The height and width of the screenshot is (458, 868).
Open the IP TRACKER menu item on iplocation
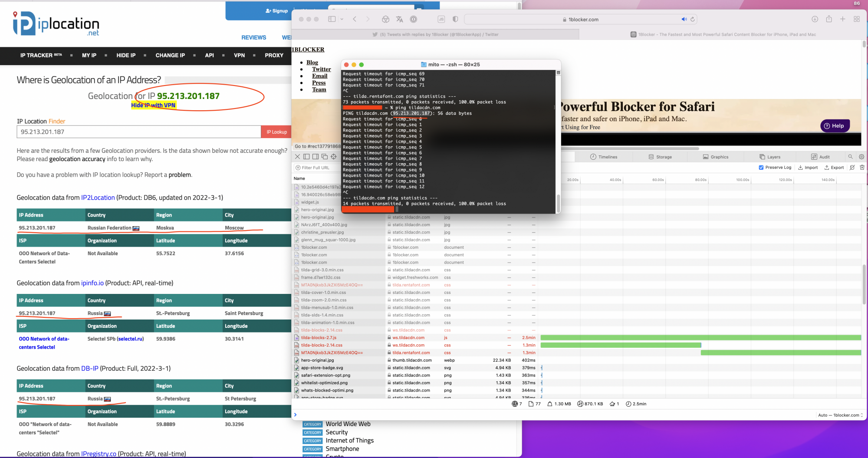pos(41,55)
